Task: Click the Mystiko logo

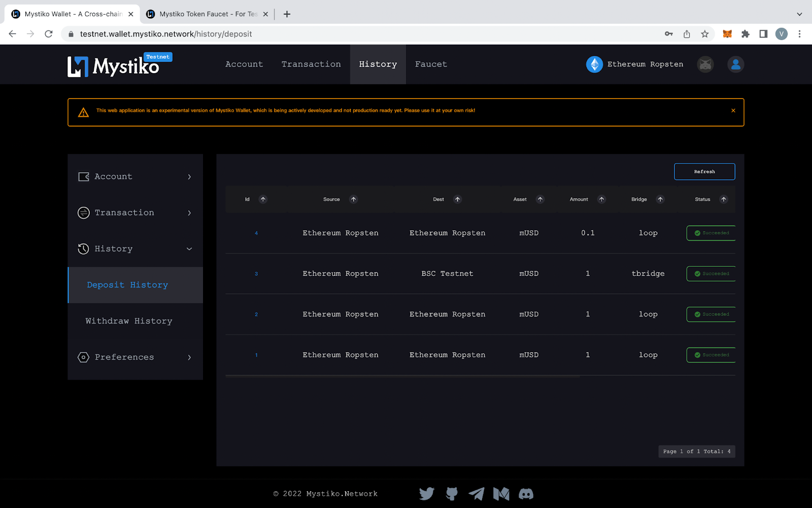Action: 114,66
